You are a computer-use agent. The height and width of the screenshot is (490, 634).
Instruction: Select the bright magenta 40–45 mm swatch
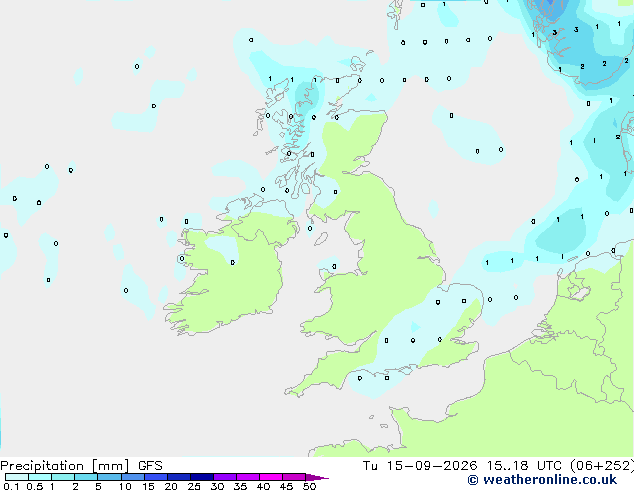point(271,477)
